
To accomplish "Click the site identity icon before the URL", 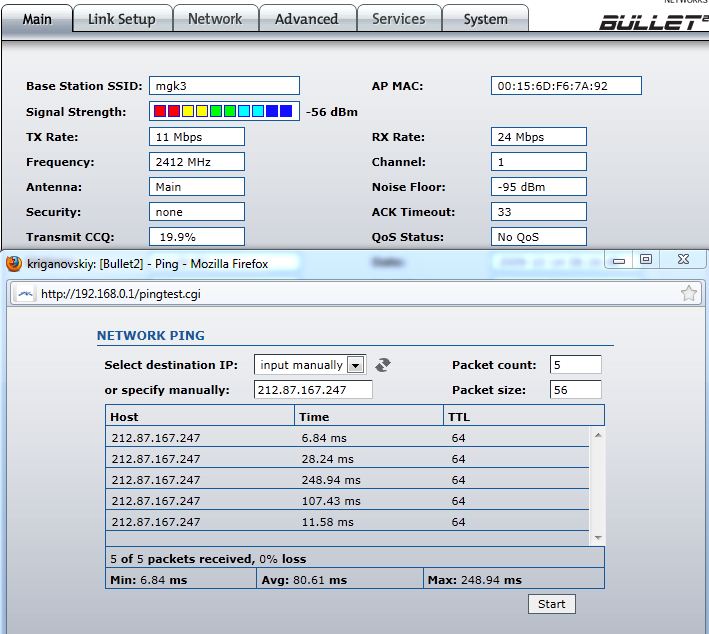I will point(27,294).
